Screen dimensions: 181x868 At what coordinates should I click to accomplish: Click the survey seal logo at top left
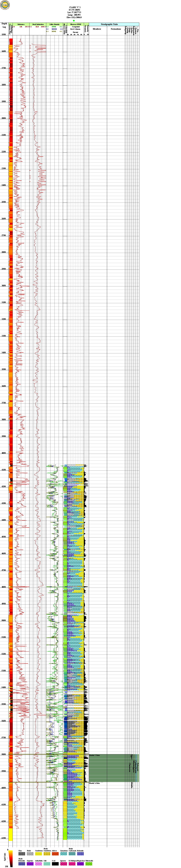click(x=5, y=5)
